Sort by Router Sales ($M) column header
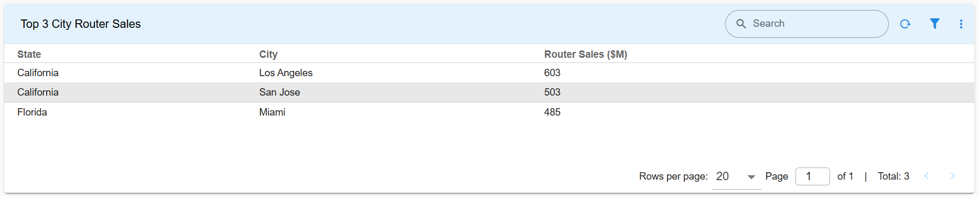 pyautogui.click(x=586, y=54)
